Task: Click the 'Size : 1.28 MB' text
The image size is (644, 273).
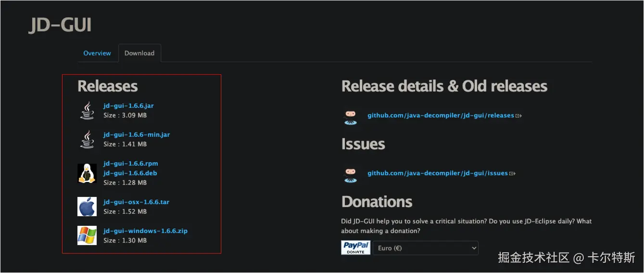Action: pos(125,183)
